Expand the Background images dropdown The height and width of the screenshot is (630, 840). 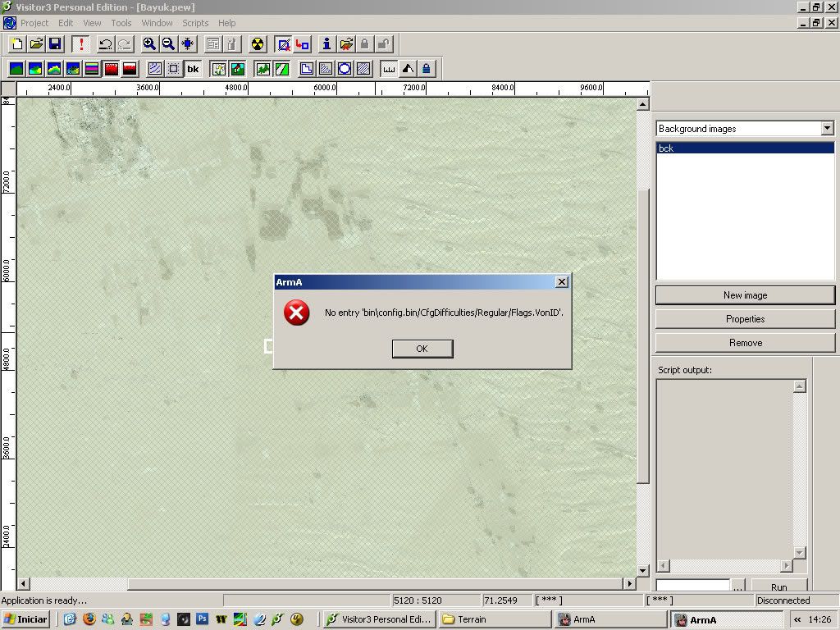tap(827, 129)
